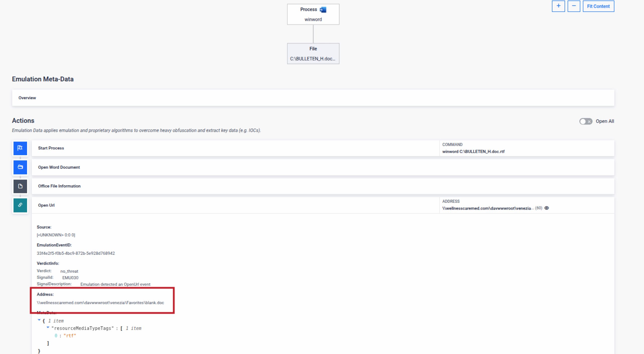
Task: Click the Start Process flag icon
Action: [x=20, y=148]
